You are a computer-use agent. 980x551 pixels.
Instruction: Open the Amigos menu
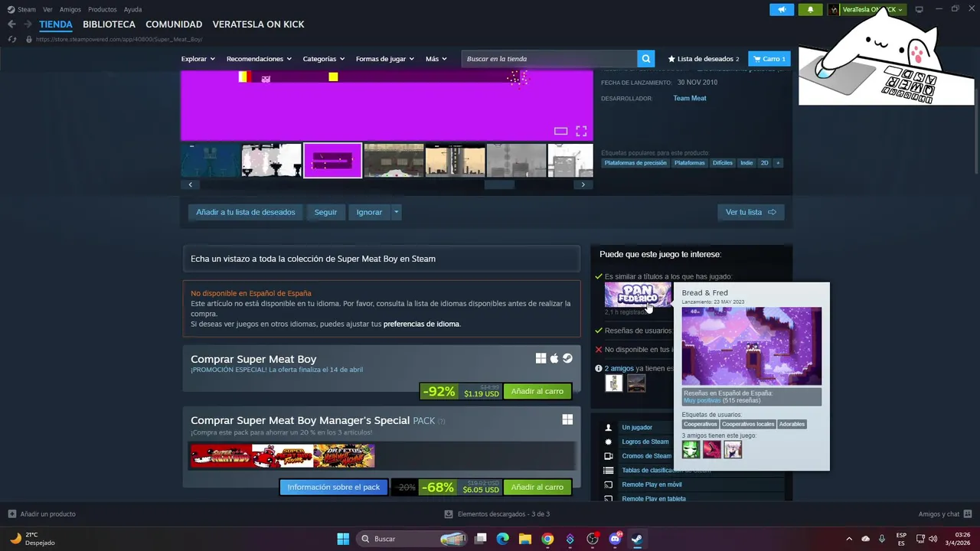70,9
